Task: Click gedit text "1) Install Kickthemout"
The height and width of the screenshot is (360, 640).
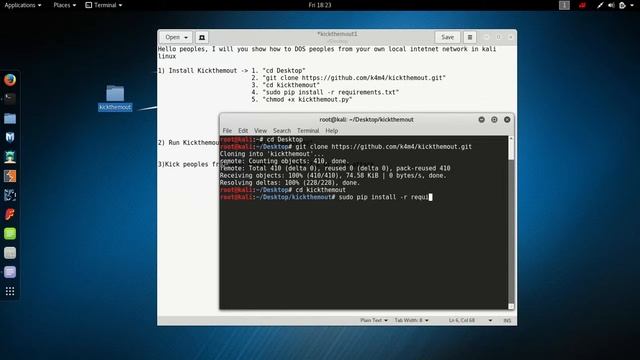Action: [197, 71]
